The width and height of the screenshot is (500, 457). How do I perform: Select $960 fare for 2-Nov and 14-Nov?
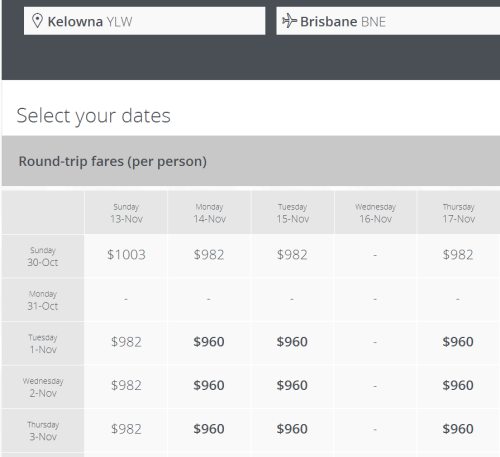click(x=209, y=386)
